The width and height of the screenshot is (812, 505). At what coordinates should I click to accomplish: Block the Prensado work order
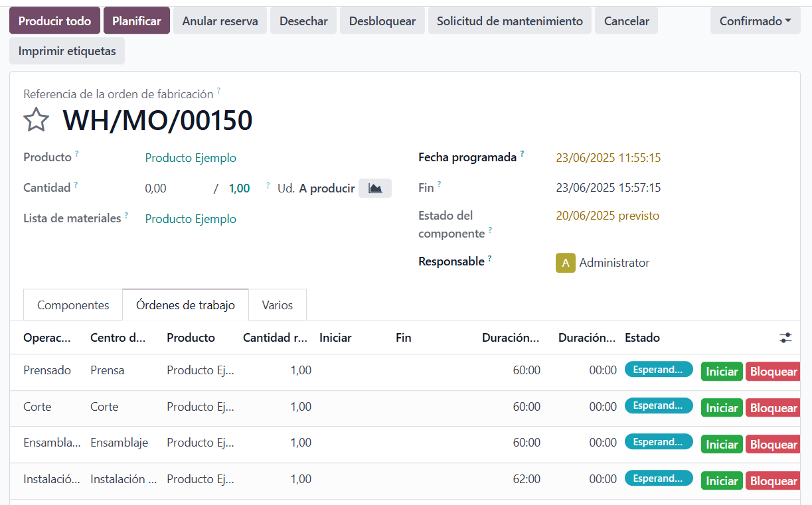[x=773, y=372]
